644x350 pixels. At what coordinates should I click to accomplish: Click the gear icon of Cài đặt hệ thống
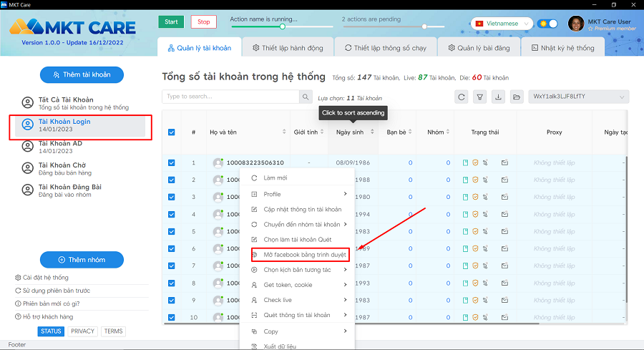click(18, 278)
